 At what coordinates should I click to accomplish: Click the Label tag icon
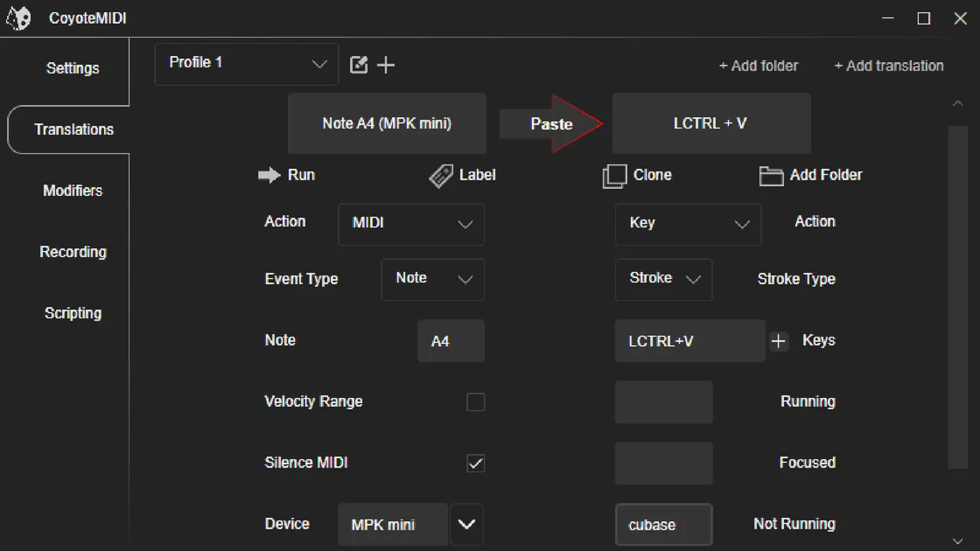440,175
